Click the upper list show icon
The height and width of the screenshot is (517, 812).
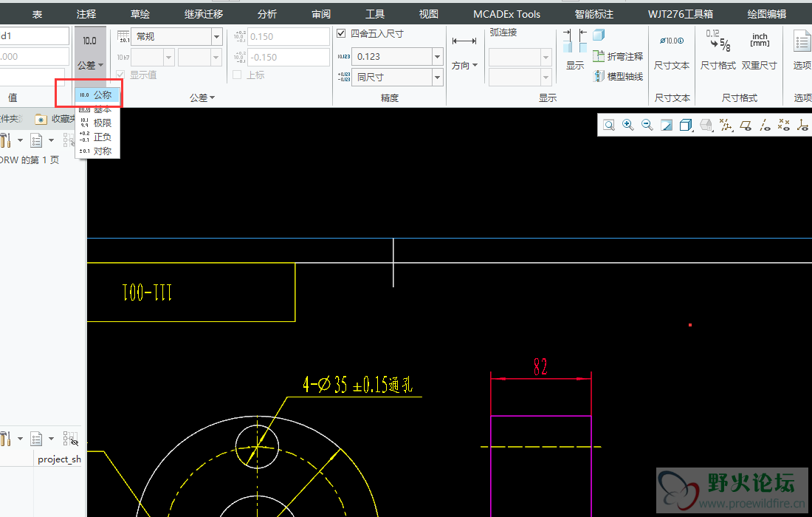click(36, 140)
